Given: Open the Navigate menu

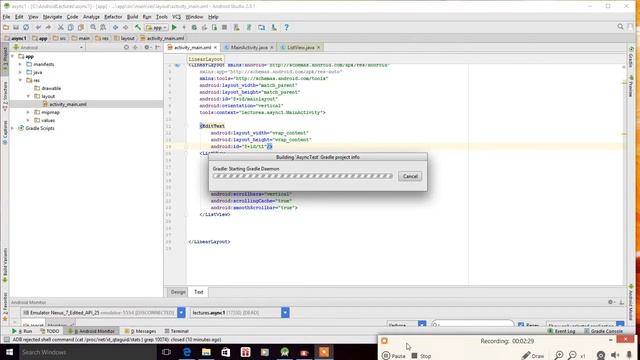Looking at the screenshot, I should pos(52,17).
